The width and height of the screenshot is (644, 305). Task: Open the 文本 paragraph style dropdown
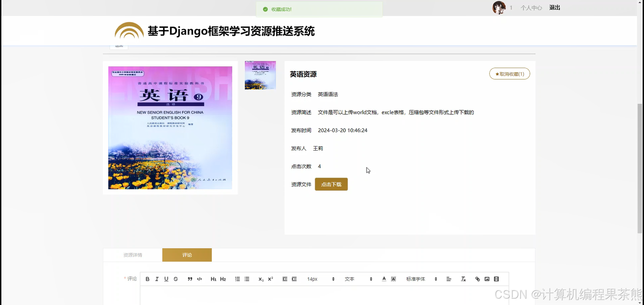point(359,279)
